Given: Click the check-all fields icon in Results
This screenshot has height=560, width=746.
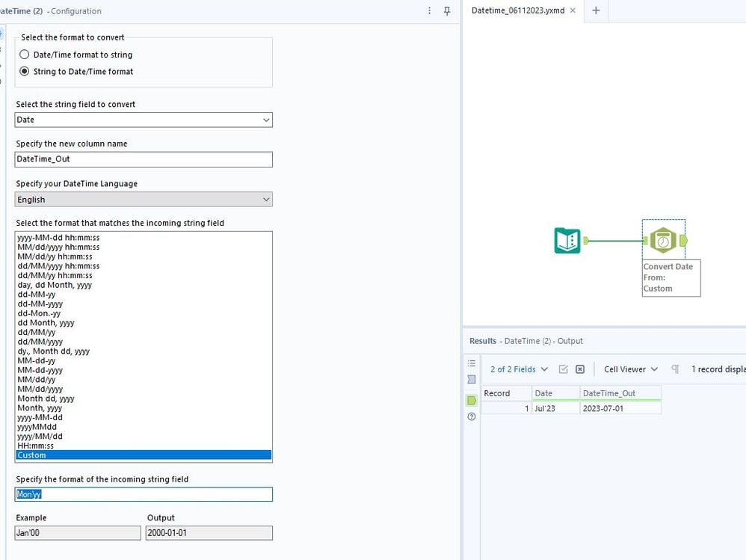Looking at the screenshot, I should [564, 369].
